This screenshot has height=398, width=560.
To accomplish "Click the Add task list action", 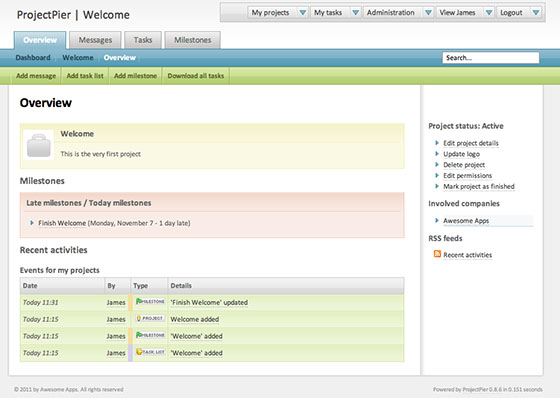I will pyautogui.click(x=85, y=76).
